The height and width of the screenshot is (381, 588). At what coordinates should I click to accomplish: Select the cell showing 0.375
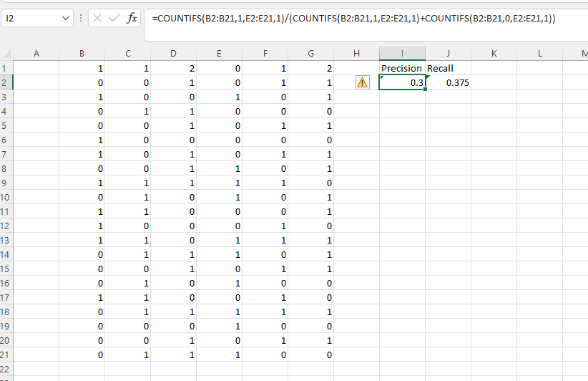448,82
